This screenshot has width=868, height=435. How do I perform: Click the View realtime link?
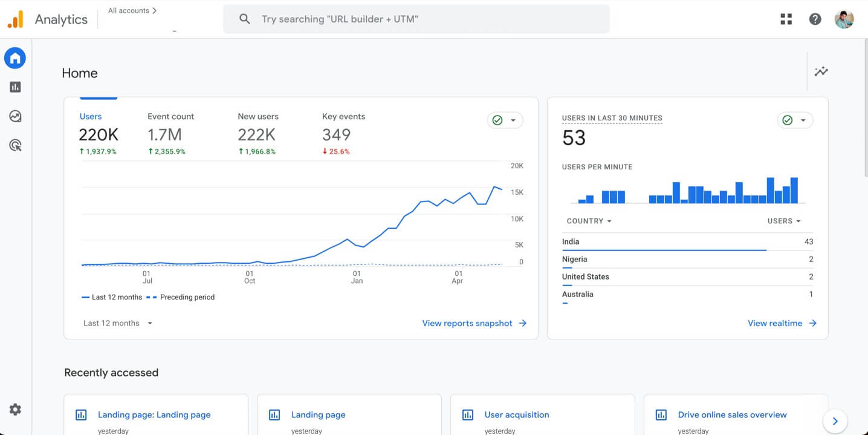(782, 323)
